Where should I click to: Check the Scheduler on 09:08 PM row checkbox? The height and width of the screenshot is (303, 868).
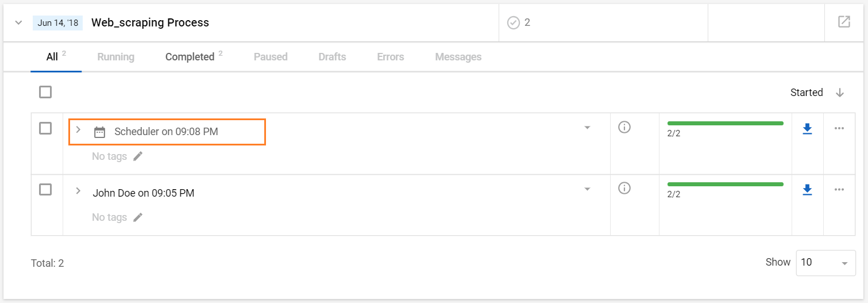coord(45,128)
